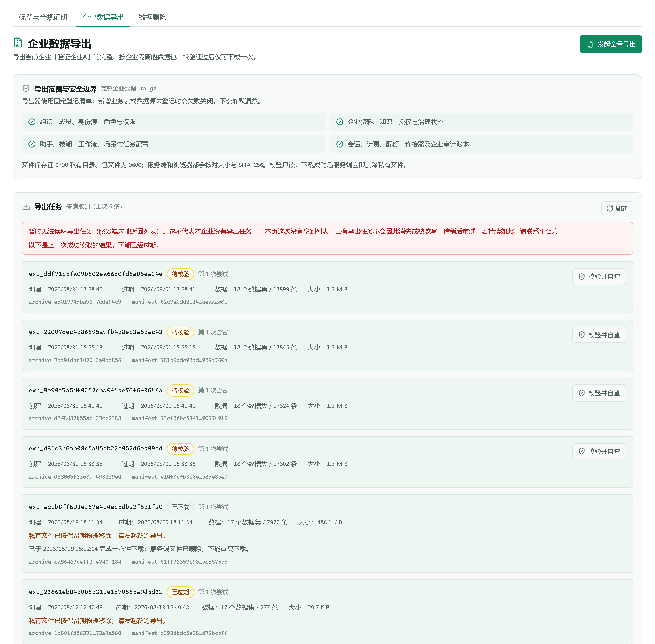Click task ID exp_23661eb84b005c31be1d70555a9d5d31

point(95,592)
